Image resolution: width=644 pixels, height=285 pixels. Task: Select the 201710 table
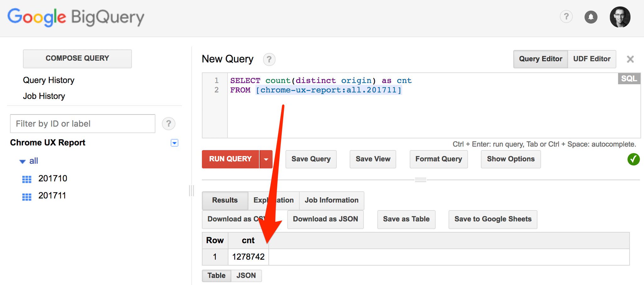tap(53, 179)
